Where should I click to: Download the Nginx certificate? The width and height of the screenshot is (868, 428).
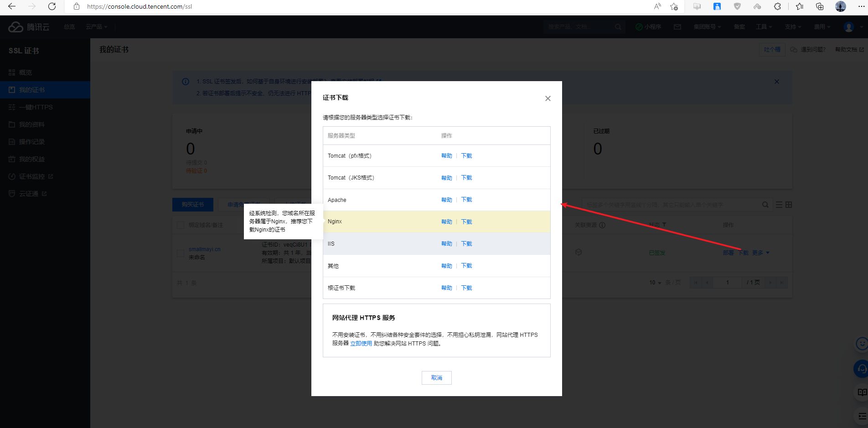click(x=466, y=222)
